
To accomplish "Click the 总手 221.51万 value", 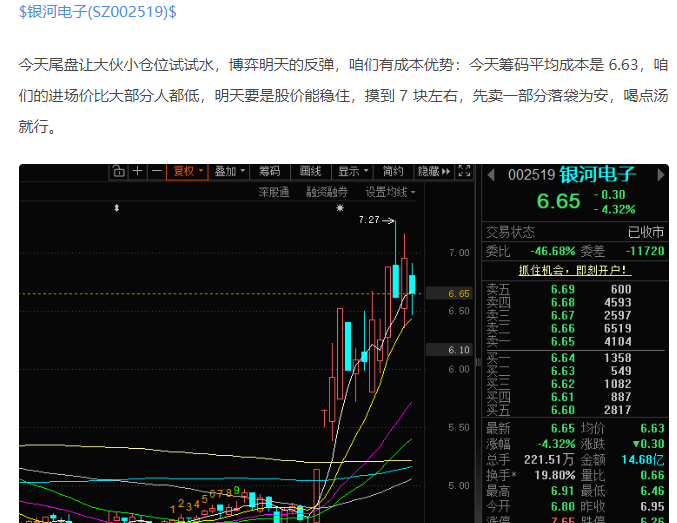I will coord(549,460).
